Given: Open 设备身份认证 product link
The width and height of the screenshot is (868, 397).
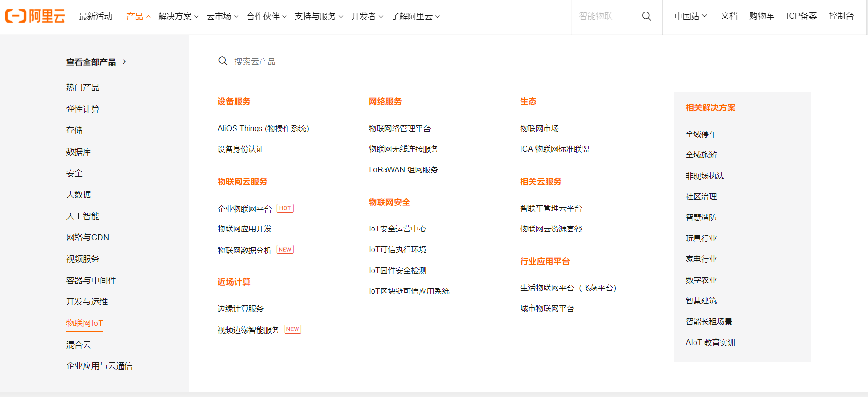Looking at the screenshot, I should tap(241, 149).
